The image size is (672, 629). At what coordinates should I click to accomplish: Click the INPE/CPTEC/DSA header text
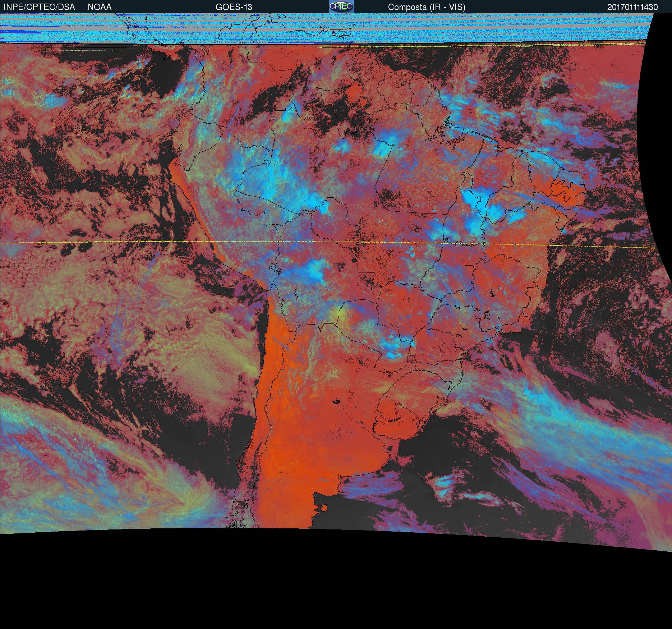click(39, 7)
